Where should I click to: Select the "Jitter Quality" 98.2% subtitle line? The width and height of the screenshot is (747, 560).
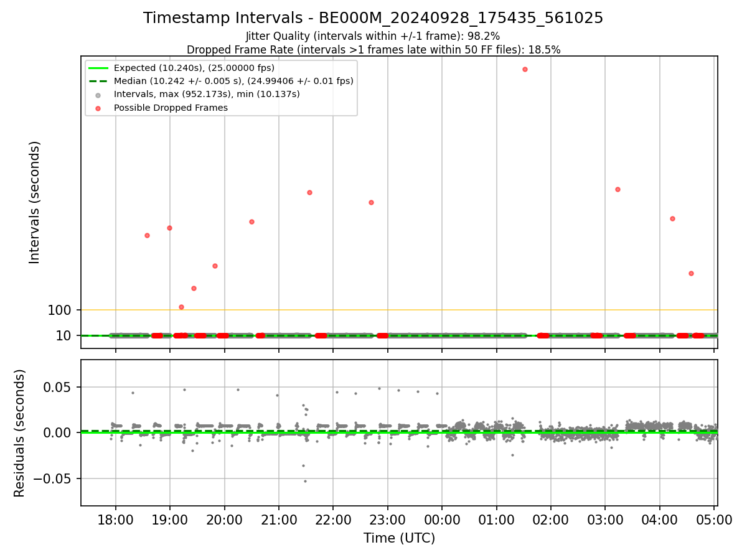click(x=374, y=36)
